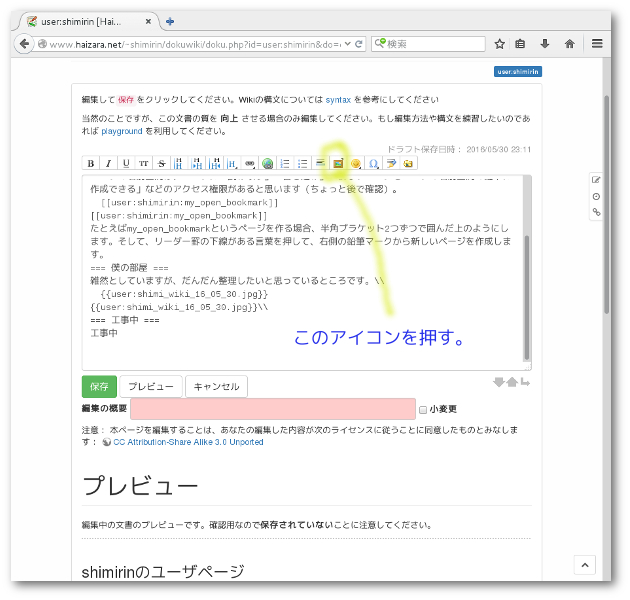
Task: Open the special characters picker
Action: 374,163
